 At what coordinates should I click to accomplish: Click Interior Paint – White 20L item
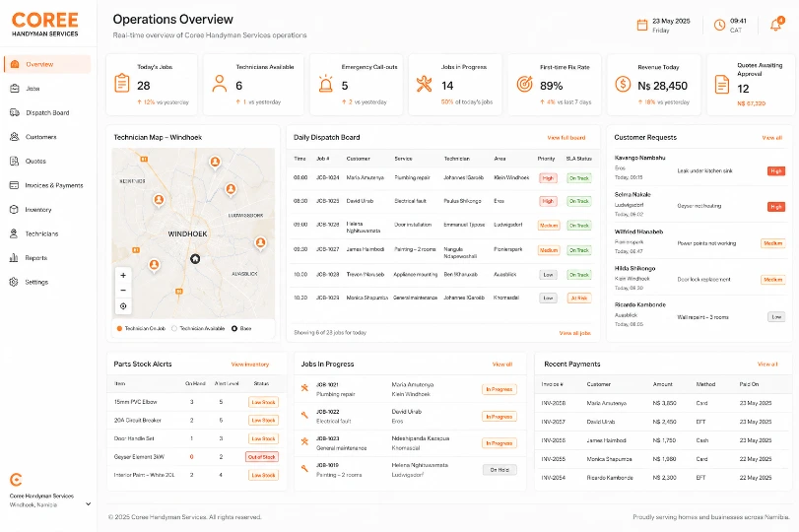144,475
